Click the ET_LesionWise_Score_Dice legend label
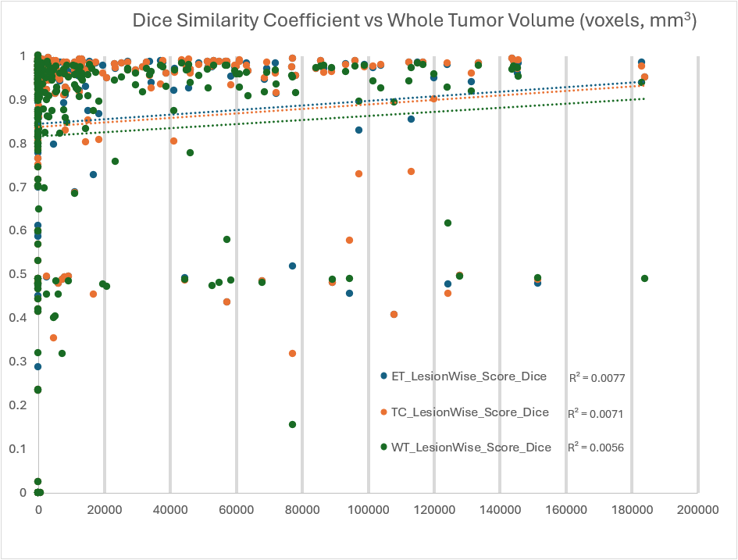Screen dimensions: 738x560 [x=469, y=376]
